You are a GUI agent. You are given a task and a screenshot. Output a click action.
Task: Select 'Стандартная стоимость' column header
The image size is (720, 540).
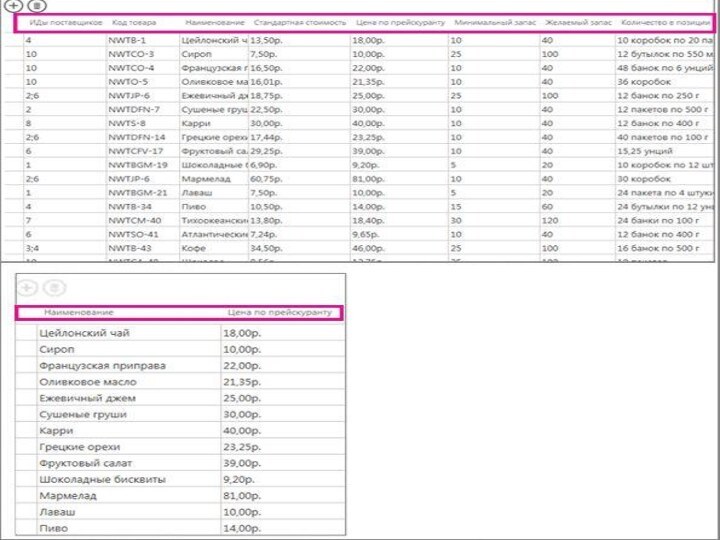tap(300, 22)
